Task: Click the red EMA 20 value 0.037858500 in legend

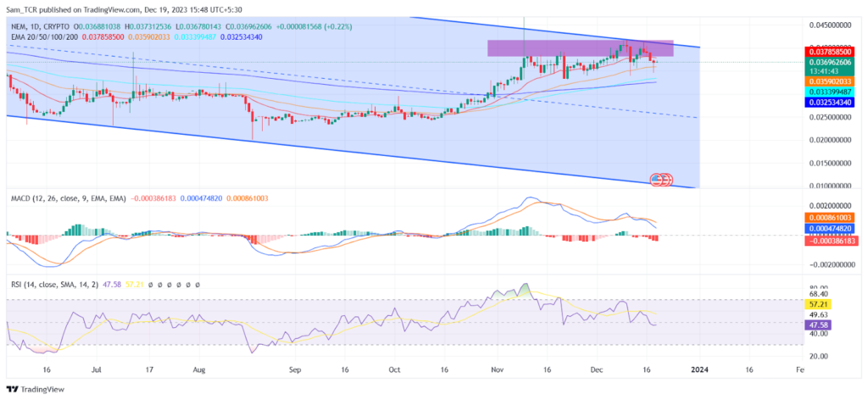Action: point(103,37)
